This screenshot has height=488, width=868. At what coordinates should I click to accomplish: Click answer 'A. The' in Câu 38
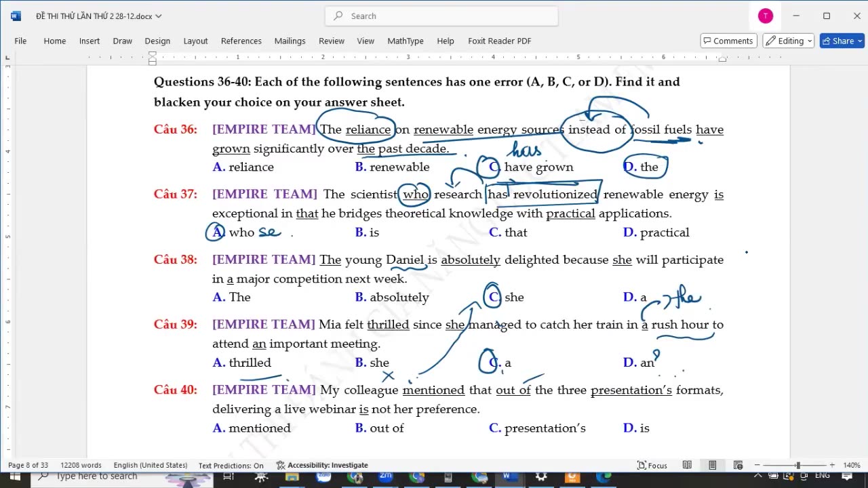pos(231,298)
